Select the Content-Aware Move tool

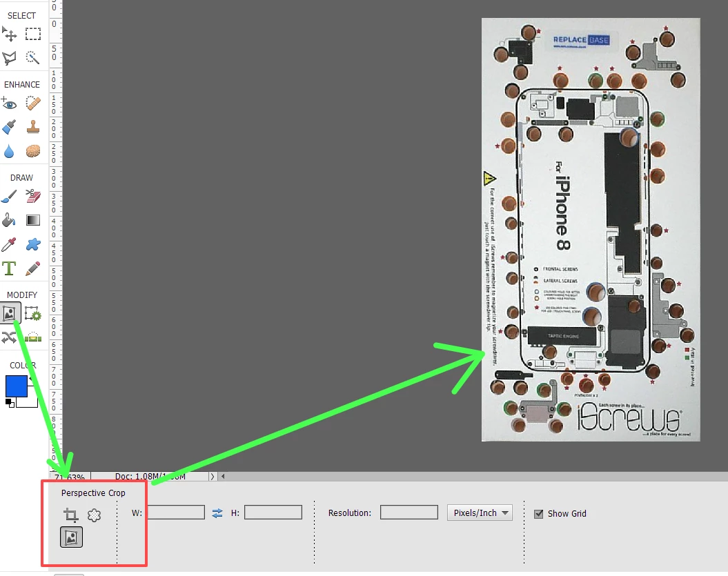pyautogui.click(x=9, y=337)
